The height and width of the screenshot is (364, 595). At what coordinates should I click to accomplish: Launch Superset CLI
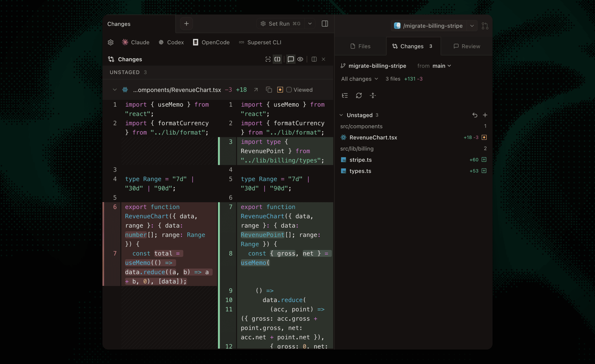pos(260,43)
